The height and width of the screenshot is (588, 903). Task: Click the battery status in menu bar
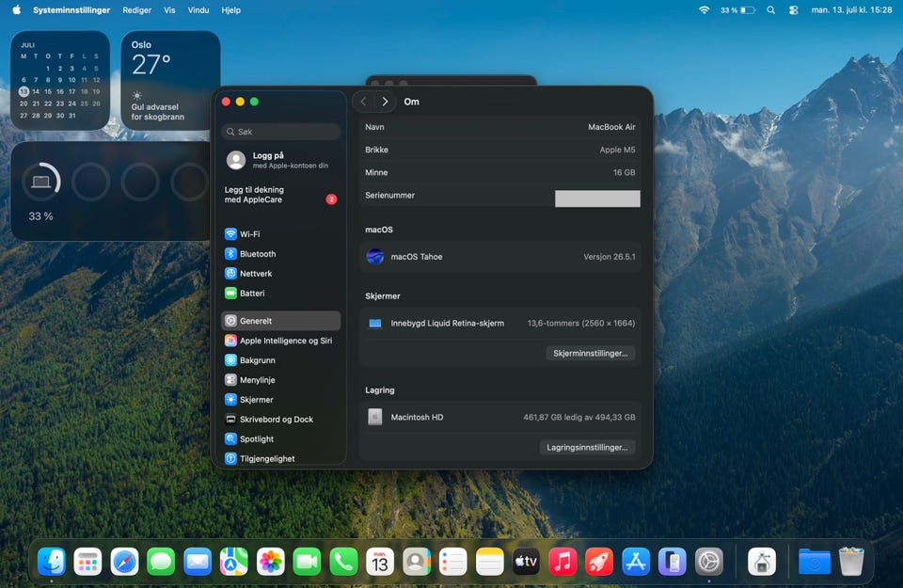(x=737, y=9)
